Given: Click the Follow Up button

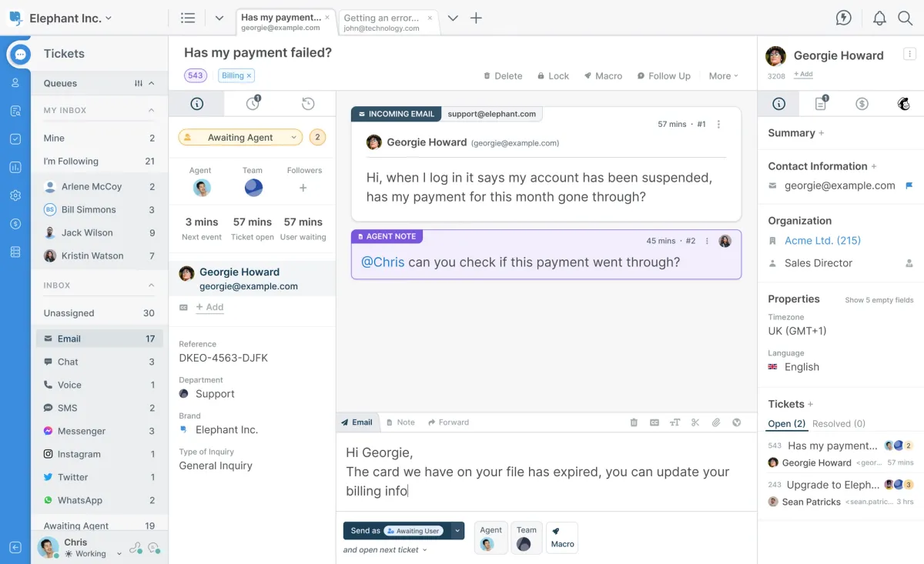Looking at the screenshot, I should pyautogui.click(x=664, y=75).
